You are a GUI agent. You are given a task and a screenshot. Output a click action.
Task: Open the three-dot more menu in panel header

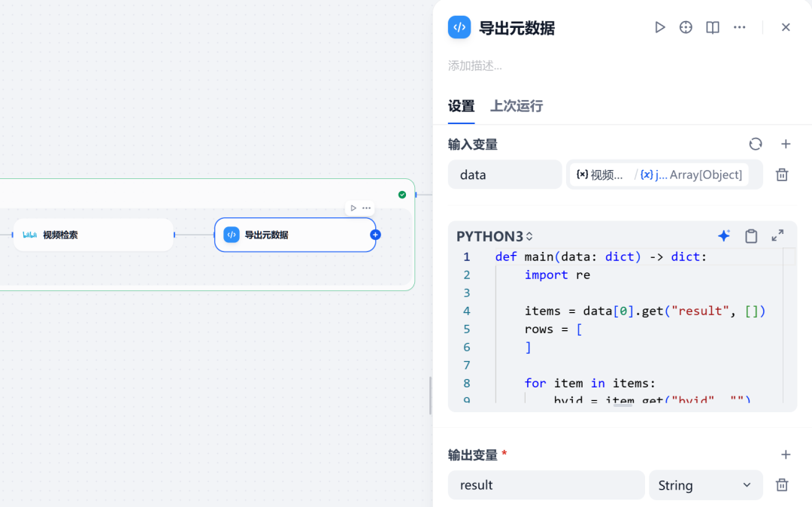click(x=740, y=27)
